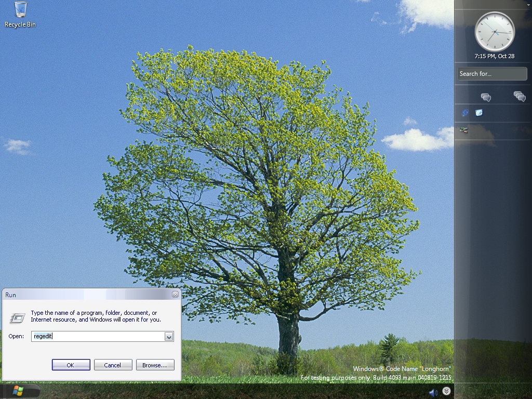Viewport: 532px width, 399px height.
Task: Open the Recycle Bin desktop icon
Action: [x=20, y=14]
